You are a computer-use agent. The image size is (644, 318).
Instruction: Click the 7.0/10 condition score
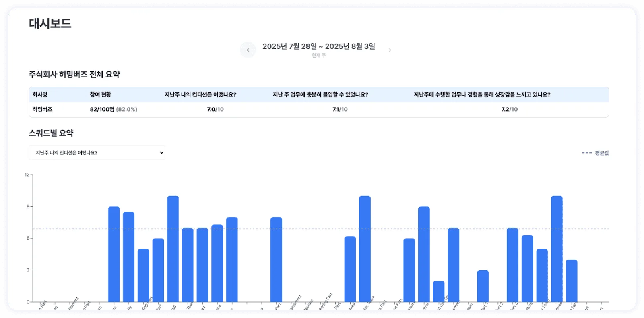tap(215, 110)
